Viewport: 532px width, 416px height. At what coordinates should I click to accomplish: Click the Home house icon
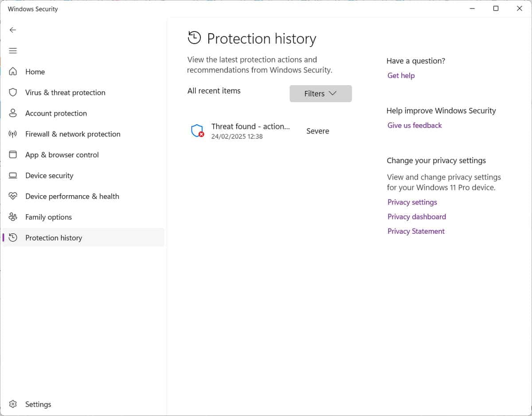coord(13,71)
